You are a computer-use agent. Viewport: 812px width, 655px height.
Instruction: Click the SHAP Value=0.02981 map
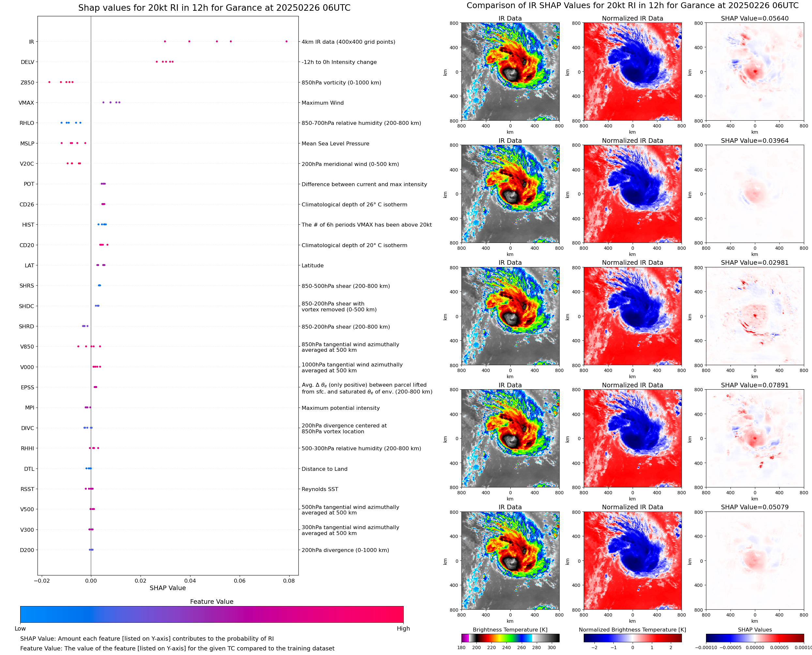click(755, 316)
